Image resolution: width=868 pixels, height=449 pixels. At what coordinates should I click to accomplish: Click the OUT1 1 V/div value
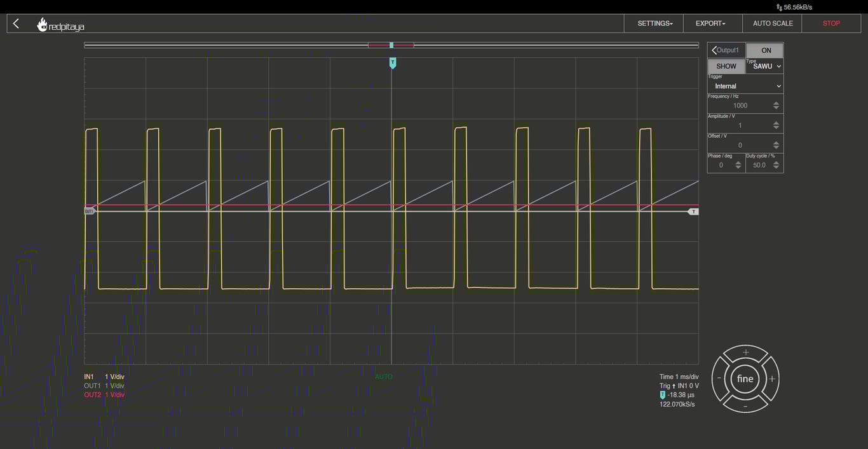[114, 385]
